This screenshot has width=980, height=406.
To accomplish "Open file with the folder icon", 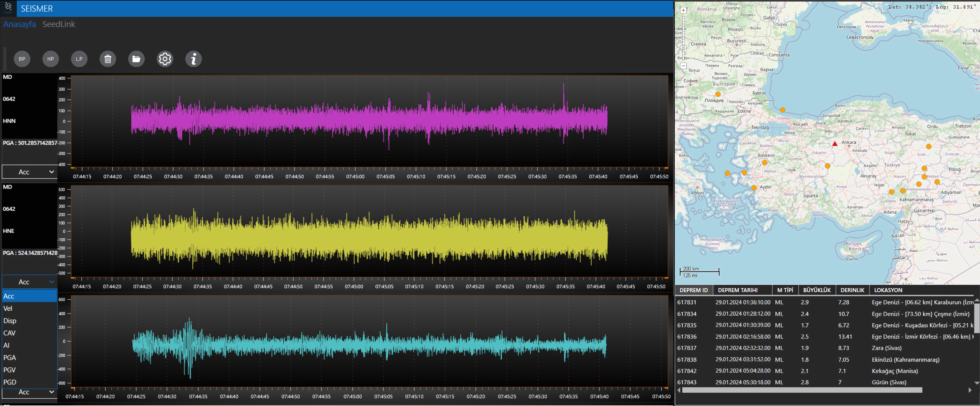I will click(x=136, y=59).
